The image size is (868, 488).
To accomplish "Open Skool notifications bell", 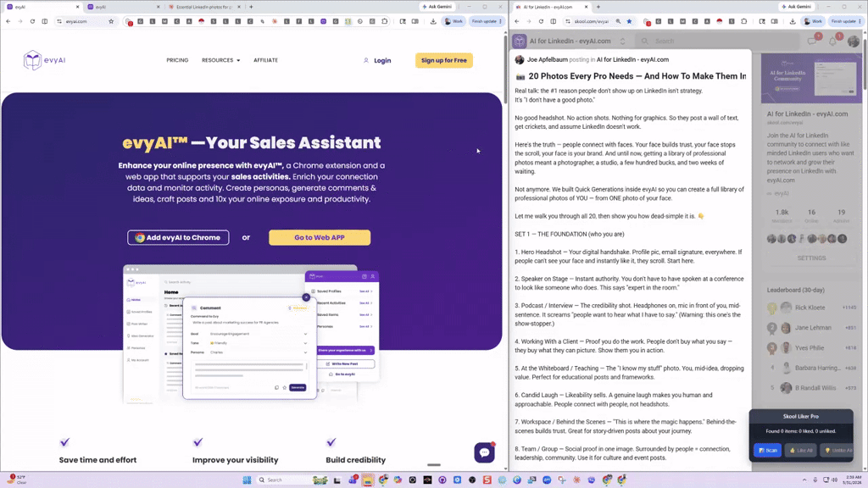I will [832, 41].
